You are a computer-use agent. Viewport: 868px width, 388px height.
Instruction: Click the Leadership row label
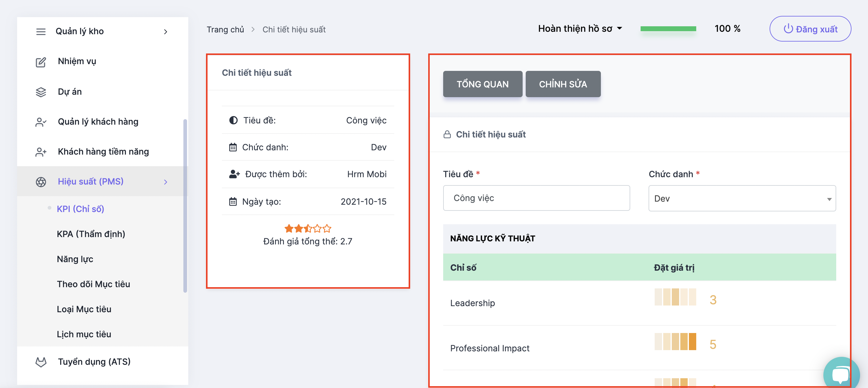tap(473, 303)
